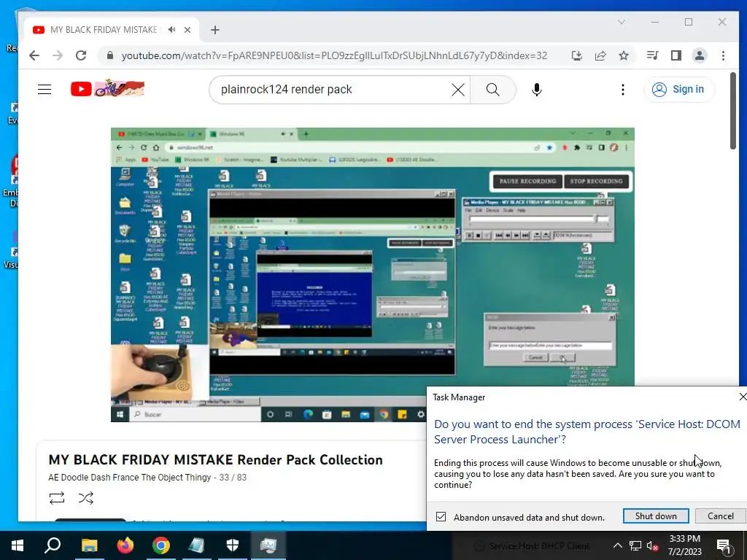
Task: Install app via the address bar download icon
Action: (x=576, y=55)
